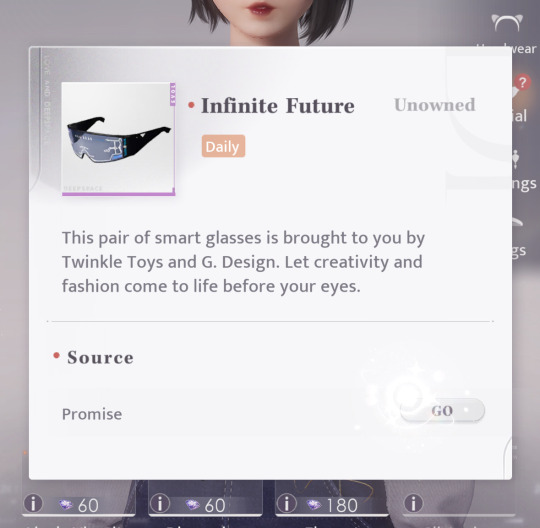Tap the red question mark badge

pos(522,82)
